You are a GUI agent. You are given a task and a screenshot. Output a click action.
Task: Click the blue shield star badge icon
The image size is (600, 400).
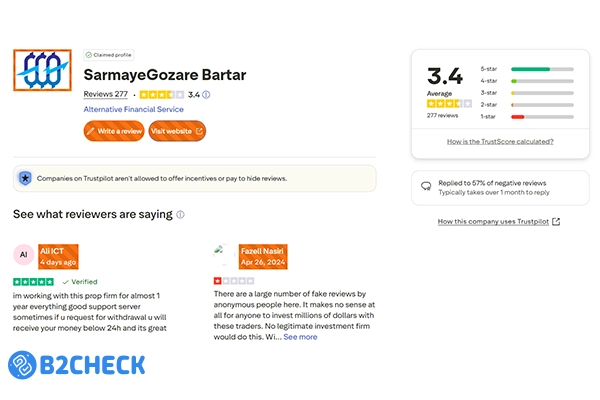25,178
